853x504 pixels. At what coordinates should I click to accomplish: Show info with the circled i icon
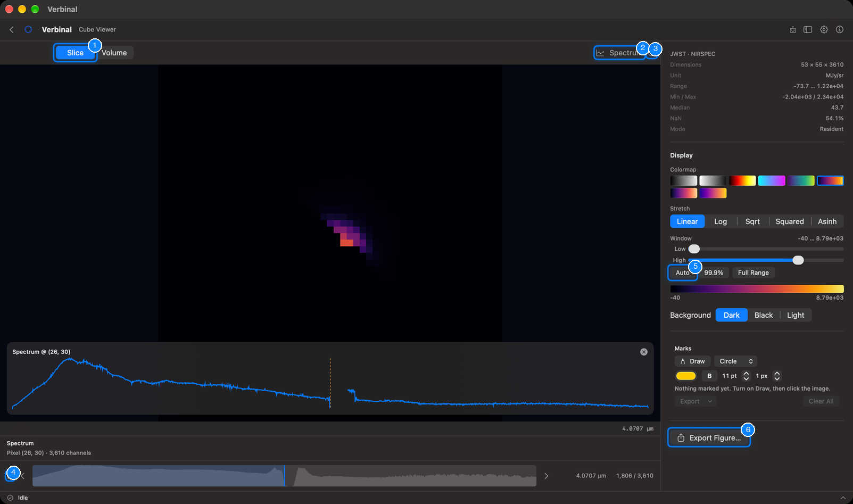(840, 30)
